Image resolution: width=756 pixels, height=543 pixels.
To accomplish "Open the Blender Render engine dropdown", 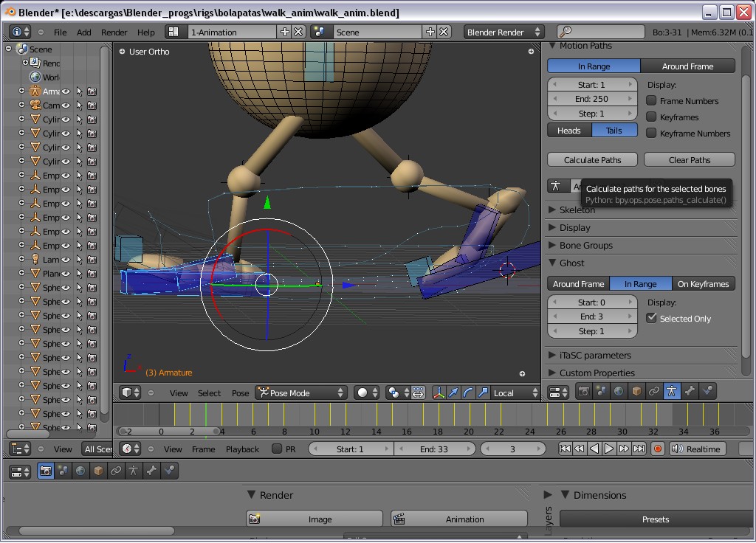I will coord(504,32).
